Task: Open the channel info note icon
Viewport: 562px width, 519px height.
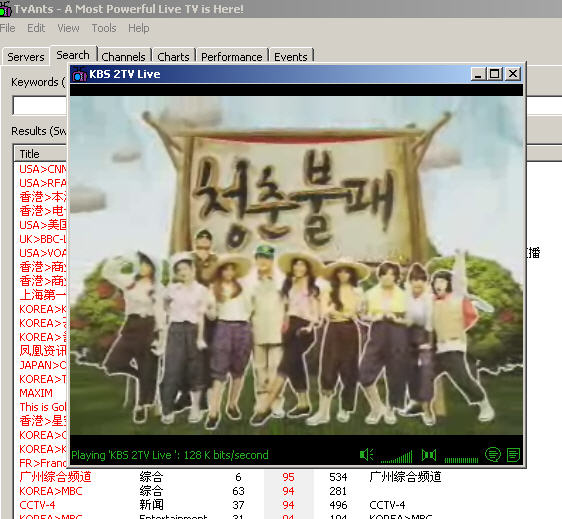Action: pos(513,455)
